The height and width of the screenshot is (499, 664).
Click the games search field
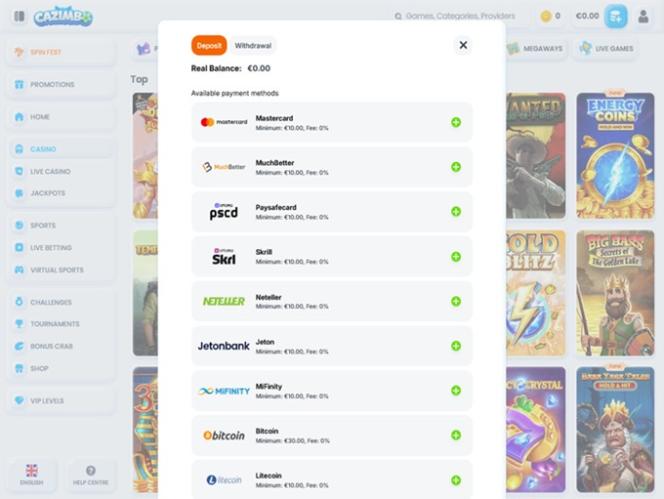460,16
